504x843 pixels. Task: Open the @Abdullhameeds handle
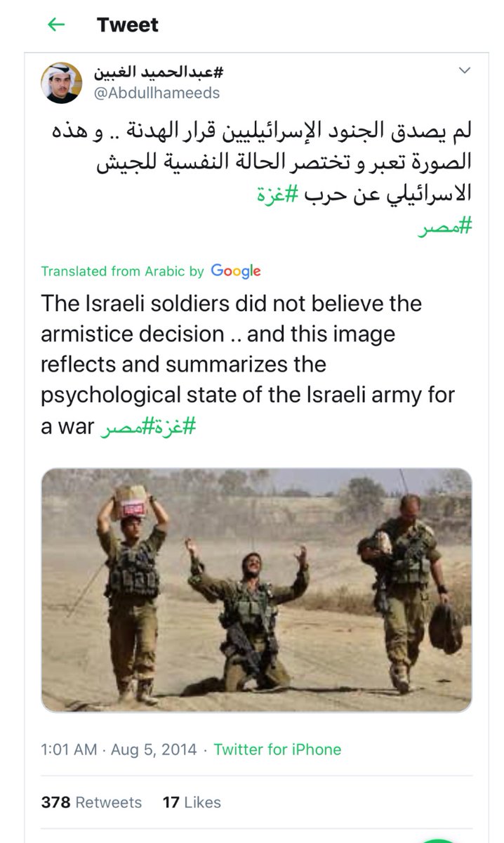click(155, 93)
